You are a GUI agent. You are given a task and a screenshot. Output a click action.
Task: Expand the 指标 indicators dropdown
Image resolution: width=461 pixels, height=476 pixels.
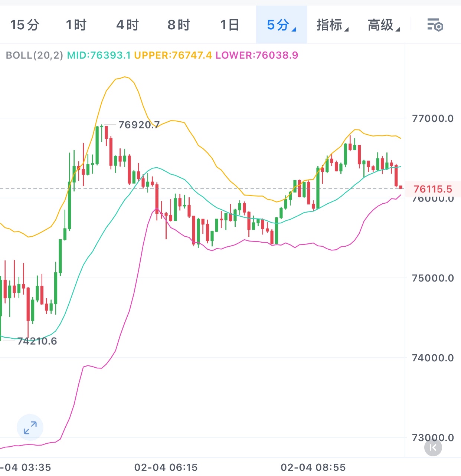(x=332, y=25)
